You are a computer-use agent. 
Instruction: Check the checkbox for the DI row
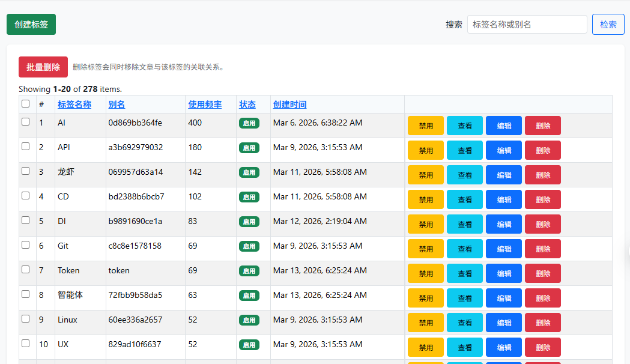[26, 220]
